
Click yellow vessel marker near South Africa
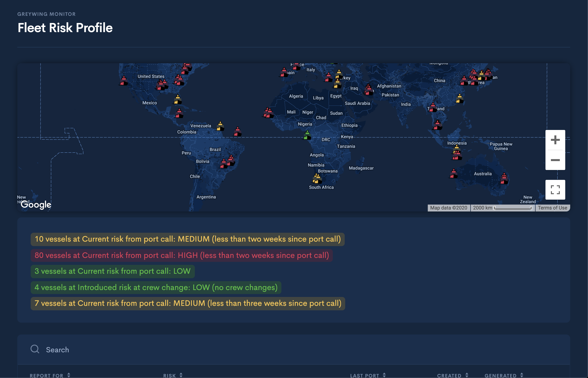[317, 178]
